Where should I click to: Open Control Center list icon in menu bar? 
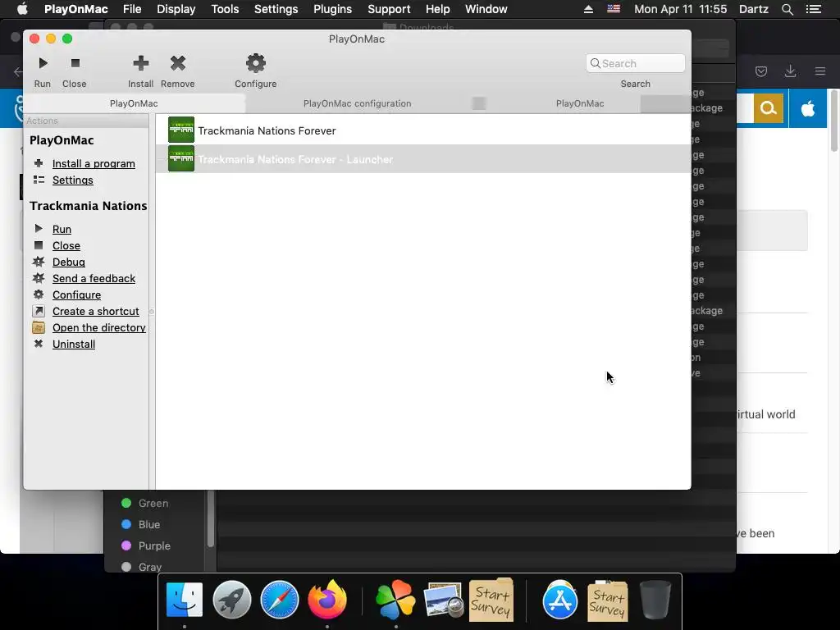814,9
